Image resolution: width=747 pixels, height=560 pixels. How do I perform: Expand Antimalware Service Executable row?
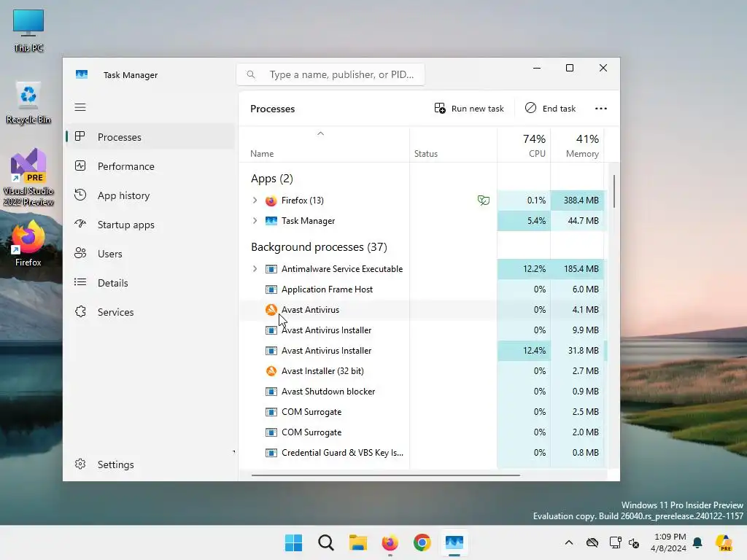point(255,269)
